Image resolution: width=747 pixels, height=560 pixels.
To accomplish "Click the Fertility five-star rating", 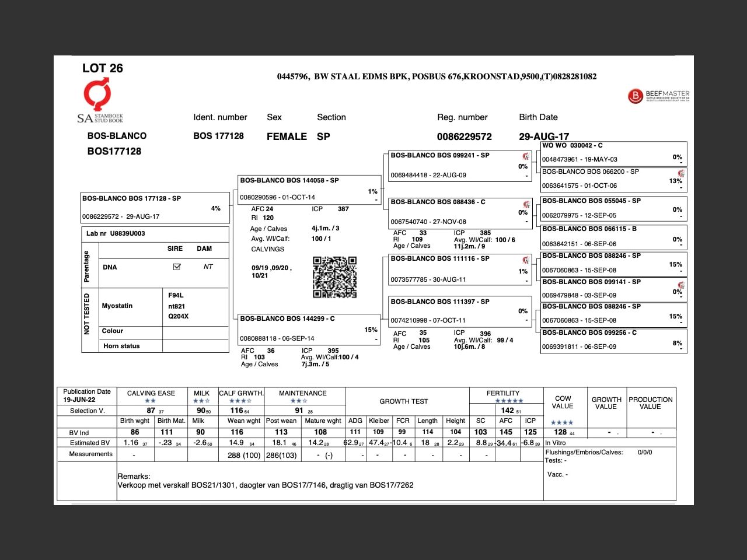I will click(509, 401).
